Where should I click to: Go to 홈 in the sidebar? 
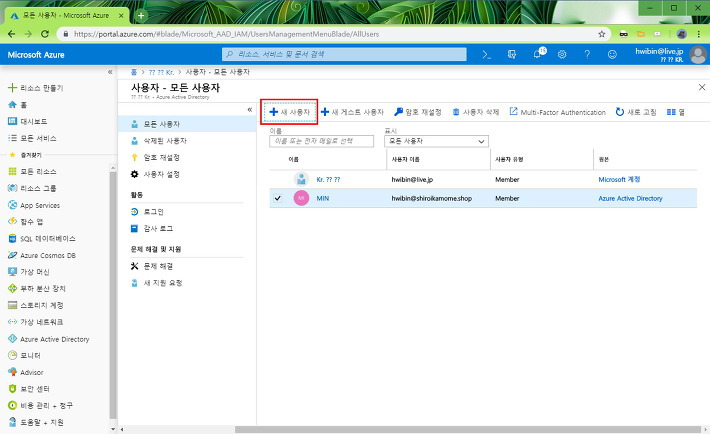click(x=18, y=105)
